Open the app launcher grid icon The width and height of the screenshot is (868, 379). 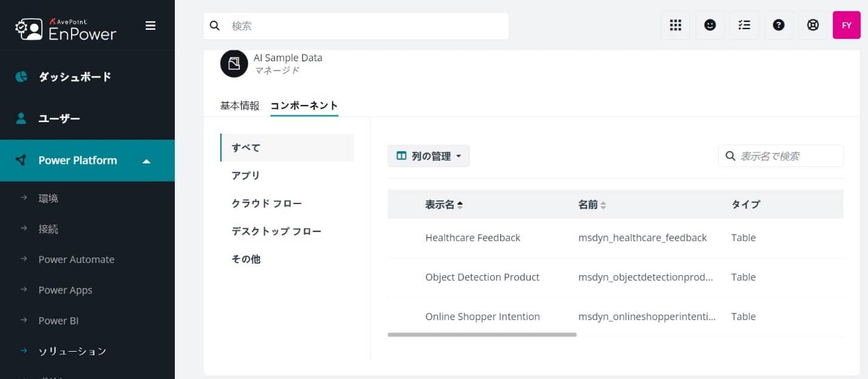click(676, 26)
